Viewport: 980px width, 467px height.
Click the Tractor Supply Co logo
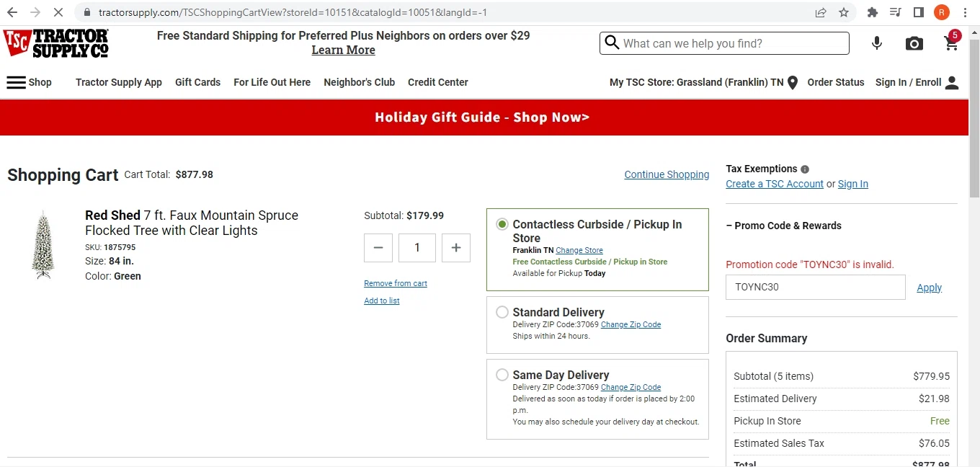[55, 43]
